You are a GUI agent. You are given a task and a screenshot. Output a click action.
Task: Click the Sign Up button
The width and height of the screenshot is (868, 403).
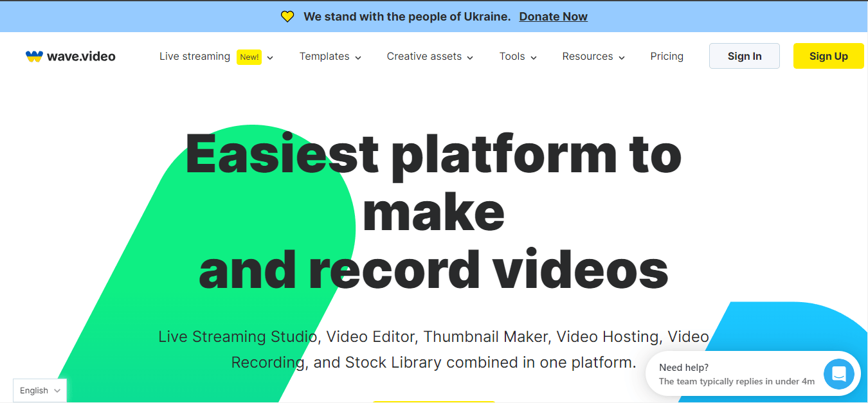click(x=828, y=56)
